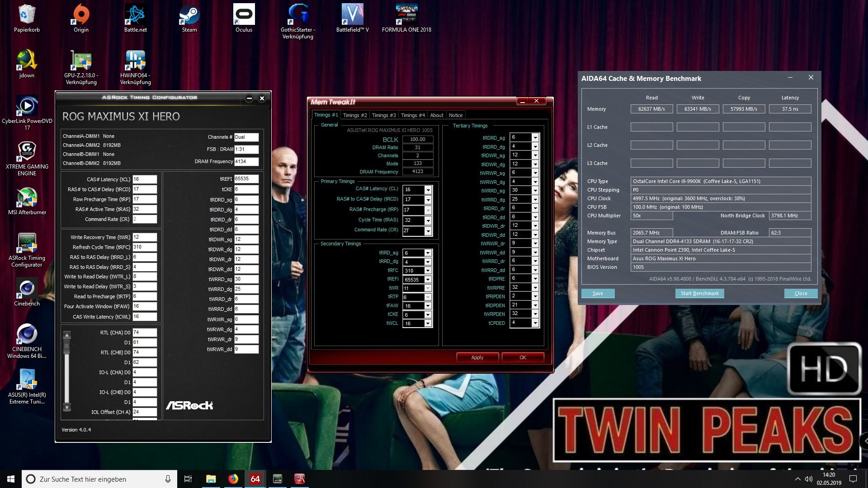Image resolution: width=868 pixels, height=488 pixels.
Task: Click the DRAM Frequency 4134 field in ASRock
Action: [x=246, y=161]
